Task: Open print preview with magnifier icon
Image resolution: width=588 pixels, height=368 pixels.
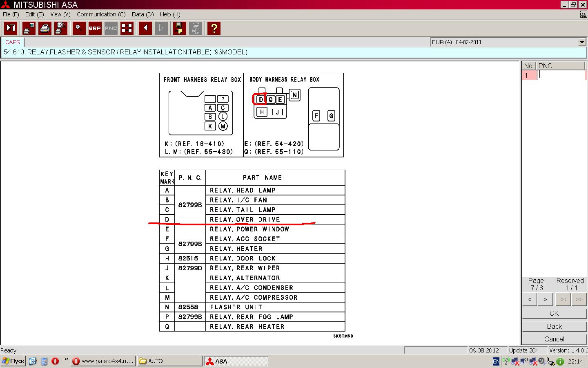Action: coord(61,28)
